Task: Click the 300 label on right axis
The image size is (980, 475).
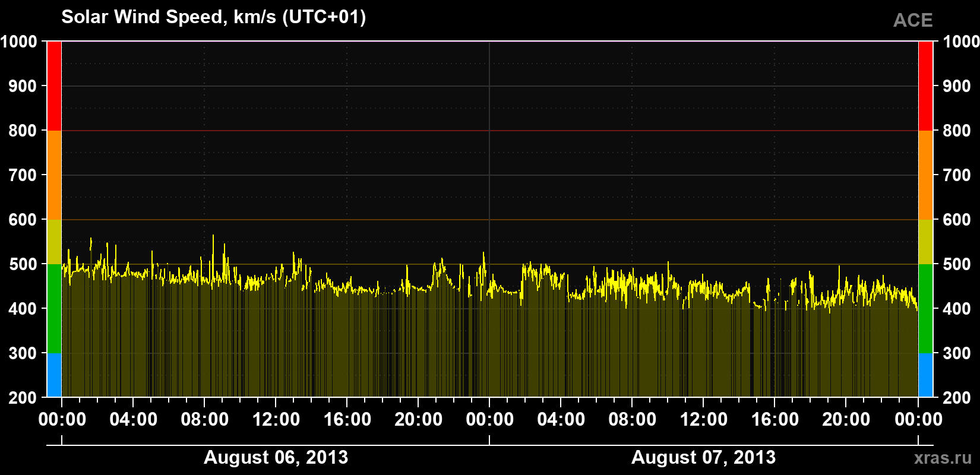Action: point(956,353)
